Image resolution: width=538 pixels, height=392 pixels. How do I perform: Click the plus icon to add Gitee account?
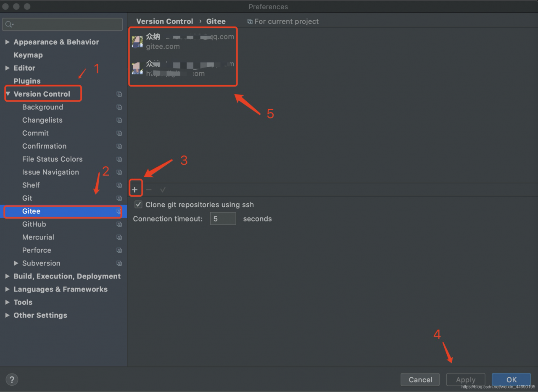pos(134,190)
